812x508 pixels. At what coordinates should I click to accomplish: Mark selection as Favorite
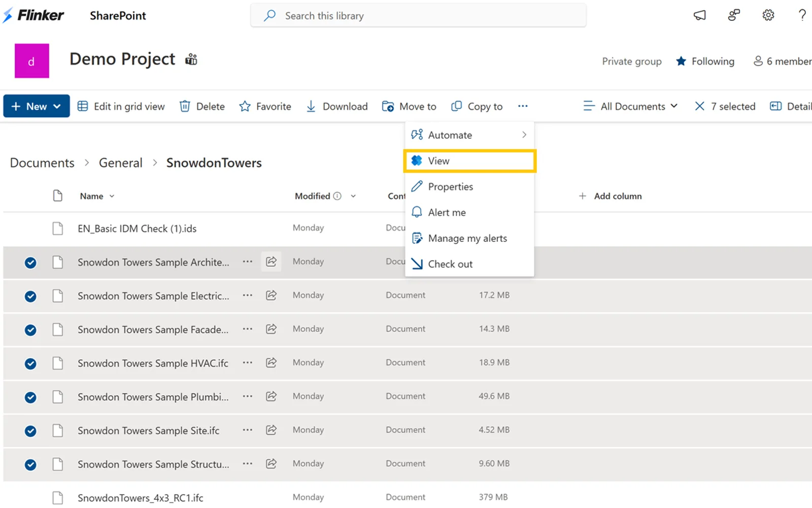pyautogui.click(x=265, y=106)
